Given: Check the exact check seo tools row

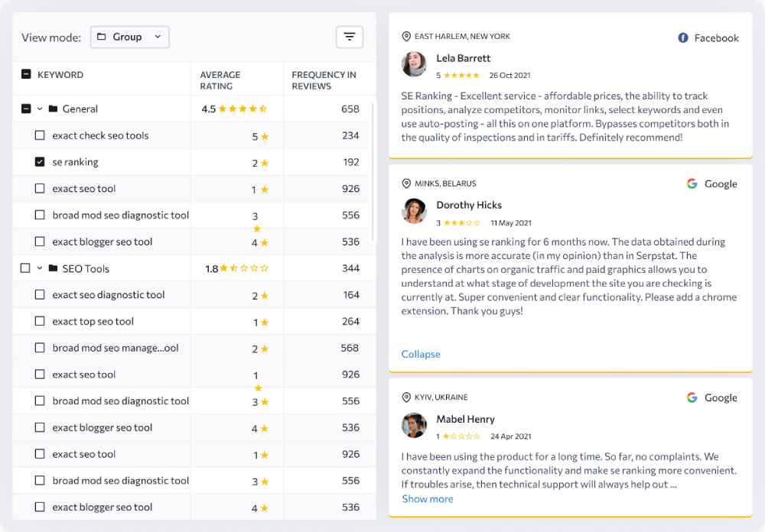Looking at the screenshot, I should pyautogui.click(x=40, y=135).
